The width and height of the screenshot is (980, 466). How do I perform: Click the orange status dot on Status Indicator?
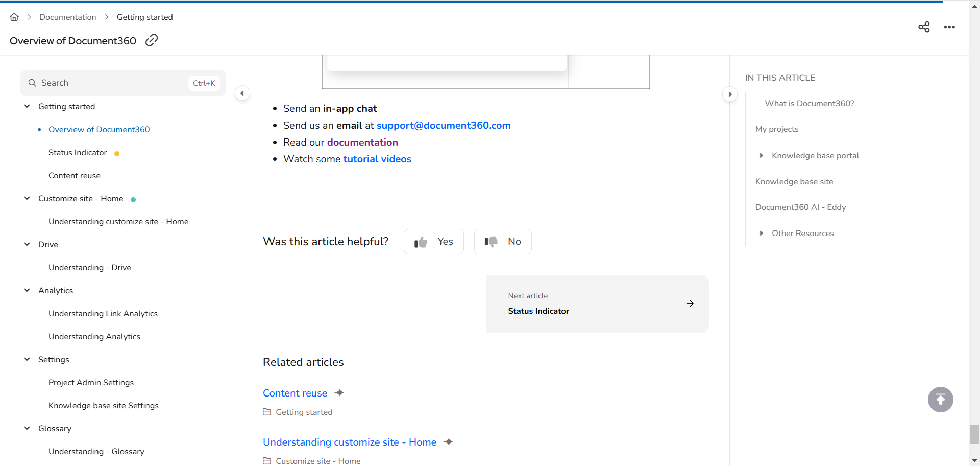point(117,153)
